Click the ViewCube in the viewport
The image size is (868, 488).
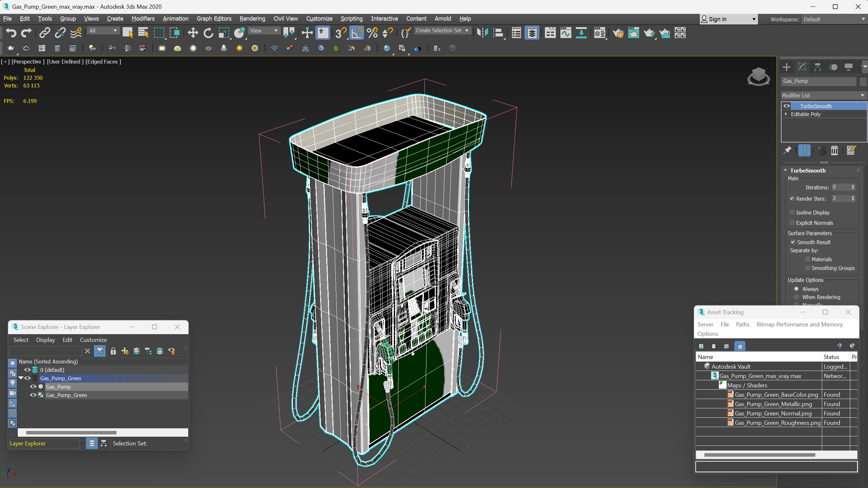tap(759, 76)
